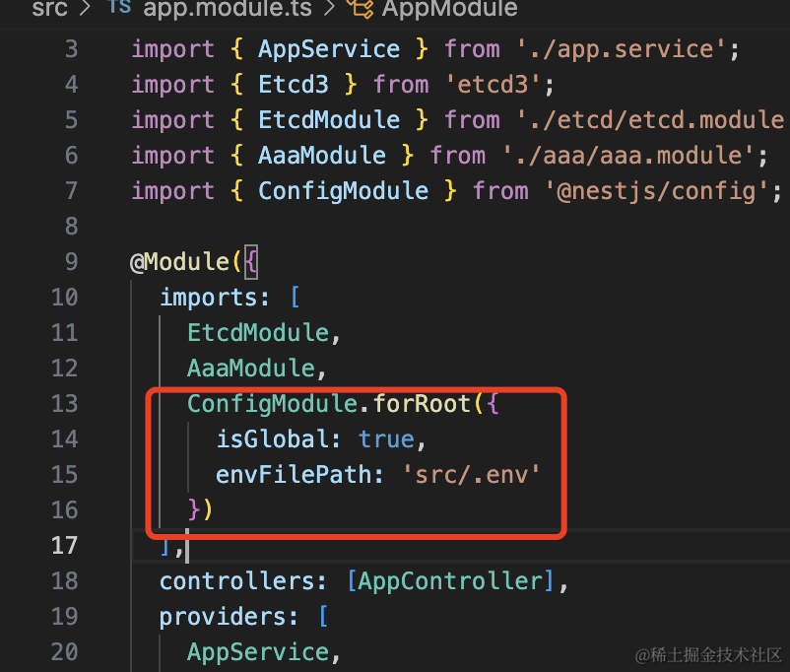Viewport: 790px width, 672px height.
Task: Click the AppModule class symbol icon in breadcrumb
Action: (x=362, y=10)
